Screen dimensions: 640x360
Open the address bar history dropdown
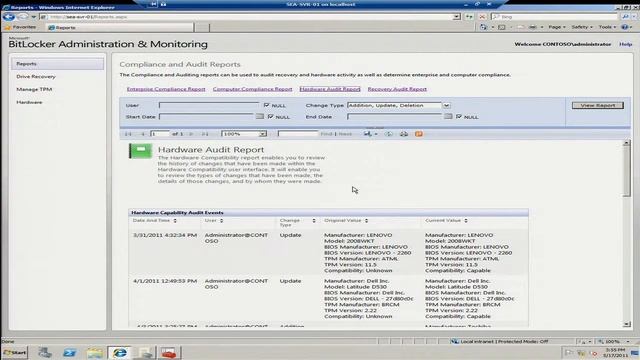456,17
